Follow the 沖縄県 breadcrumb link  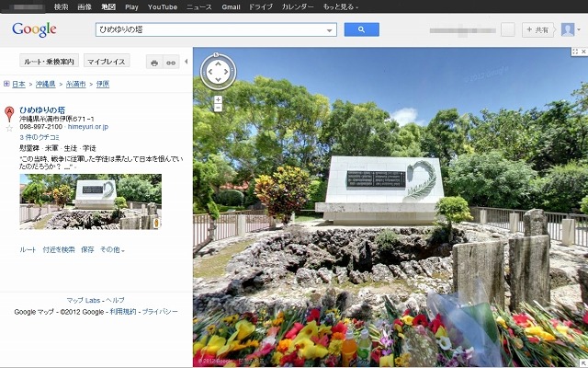[x=45, y=84]
